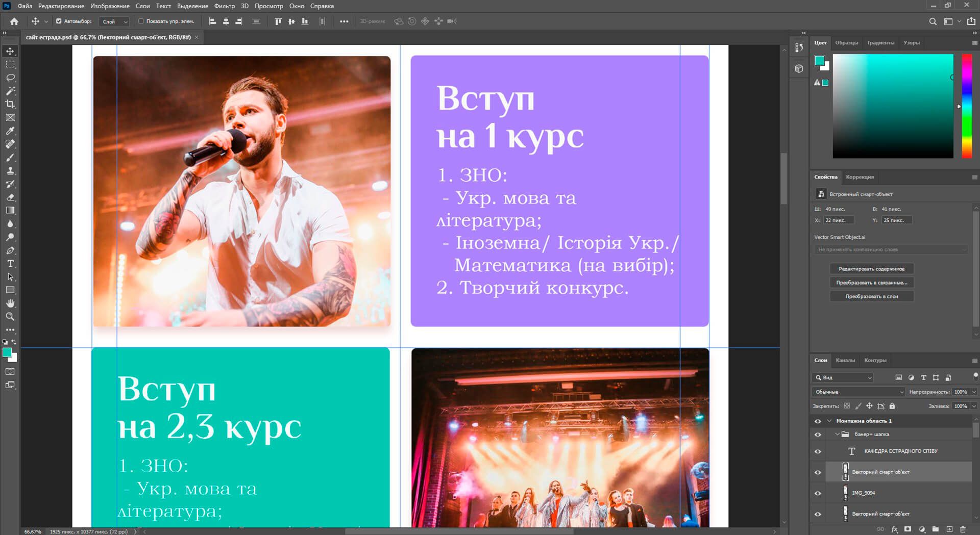Toggle lock transparent pixels
This screenshot has height=535, width=980.
847,406
